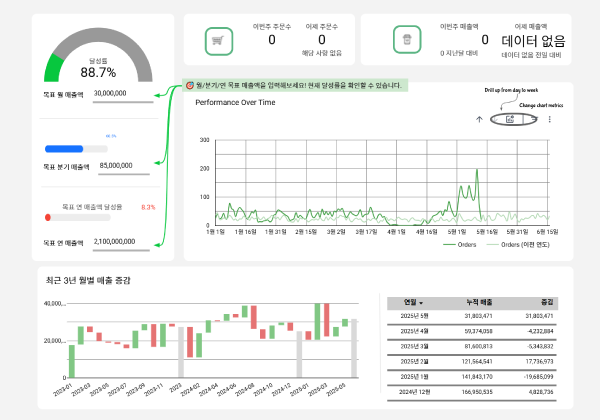
Task: Toggle the Orders series in chart legend
Action: click(458, 243)
